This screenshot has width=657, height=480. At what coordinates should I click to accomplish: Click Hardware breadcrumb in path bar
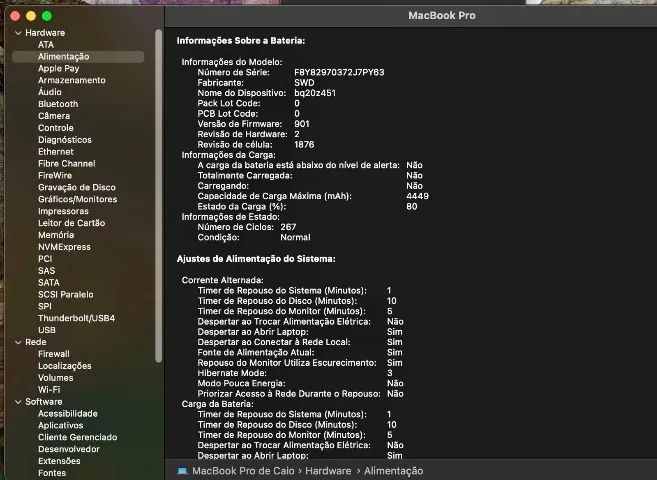tap(328, 471)
